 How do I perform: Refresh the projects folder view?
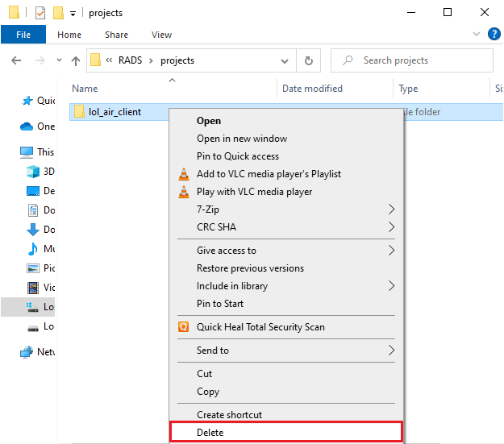pyautogui.click(x=309, y=60)
